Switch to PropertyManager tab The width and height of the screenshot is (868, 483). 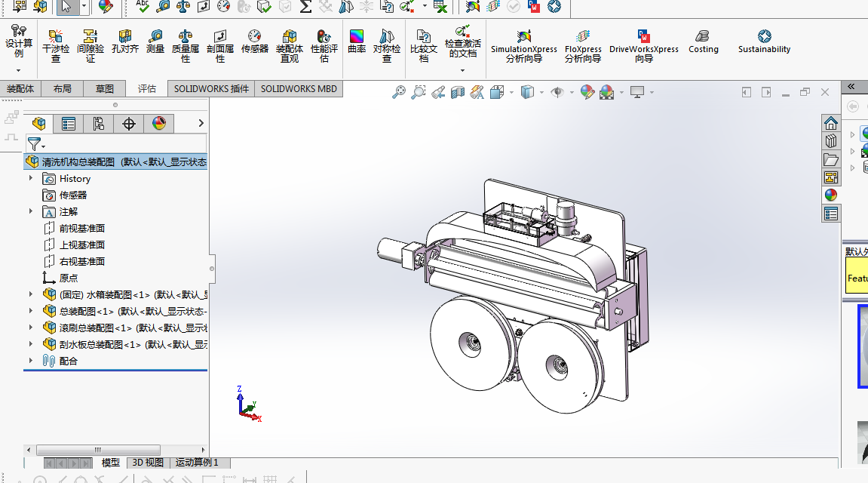(69, 124)
